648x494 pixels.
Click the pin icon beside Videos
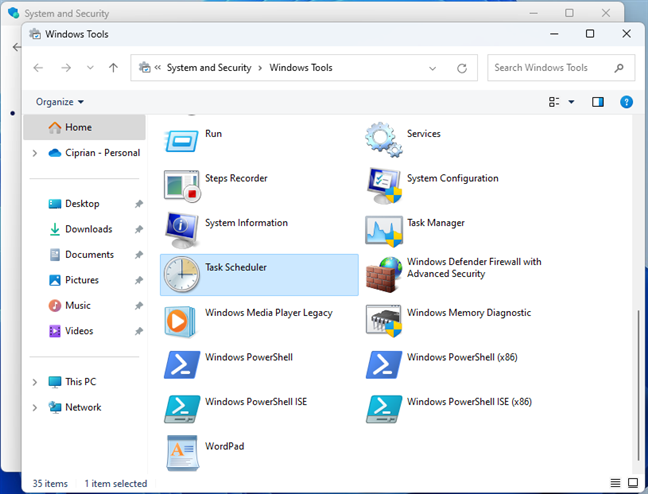point(139,331)
